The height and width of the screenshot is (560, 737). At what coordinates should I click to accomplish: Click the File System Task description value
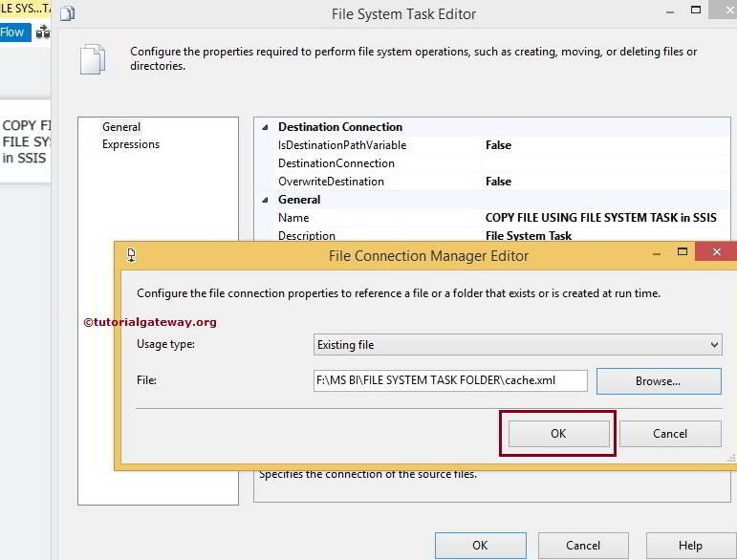(529, 235)
